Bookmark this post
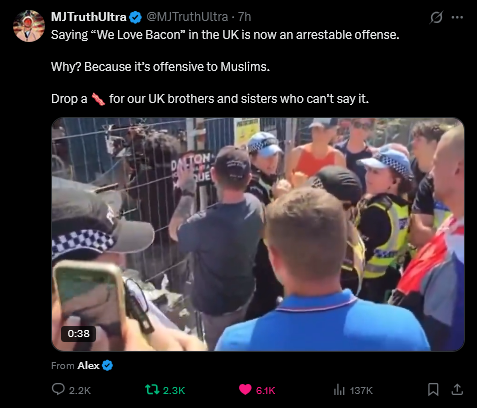The height and width of the screenshot is (408, 477). point(433,389)
